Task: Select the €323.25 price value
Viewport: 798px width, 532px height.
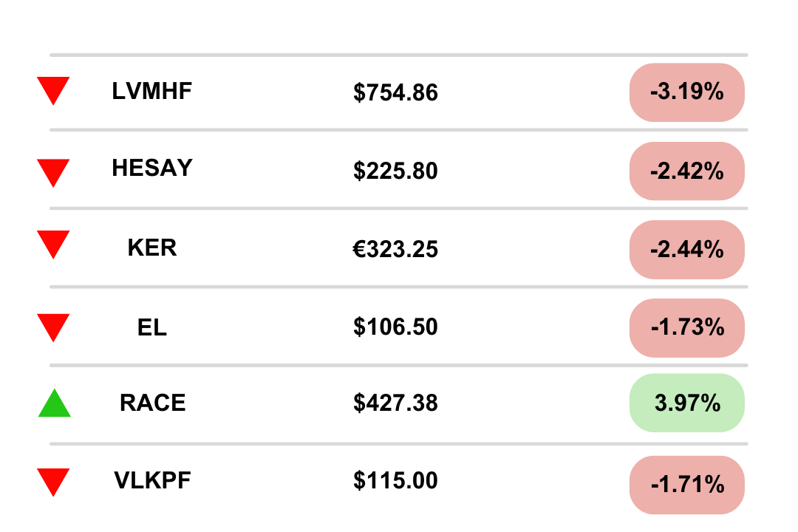Action: click(x=395, y=250)
